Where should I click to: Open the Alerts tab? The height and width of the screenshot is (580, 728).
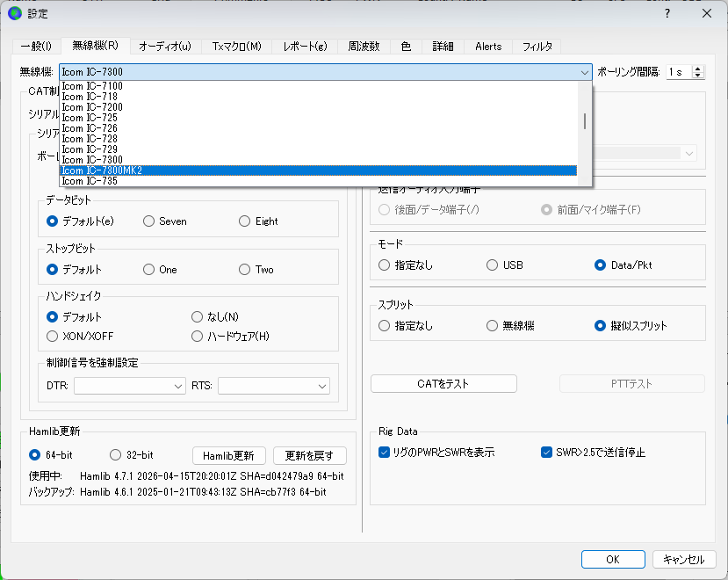coord(488,47)
